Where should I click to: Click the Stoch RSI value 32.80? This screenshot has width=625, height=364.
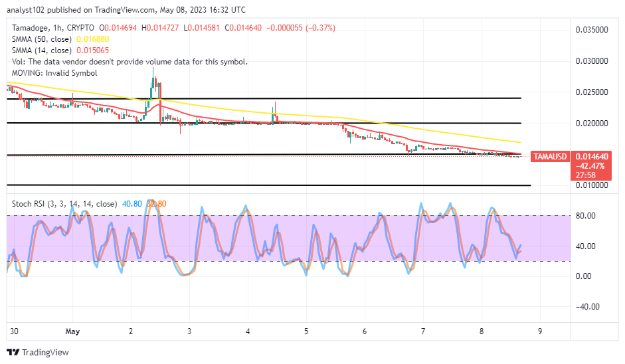point(157,204)
